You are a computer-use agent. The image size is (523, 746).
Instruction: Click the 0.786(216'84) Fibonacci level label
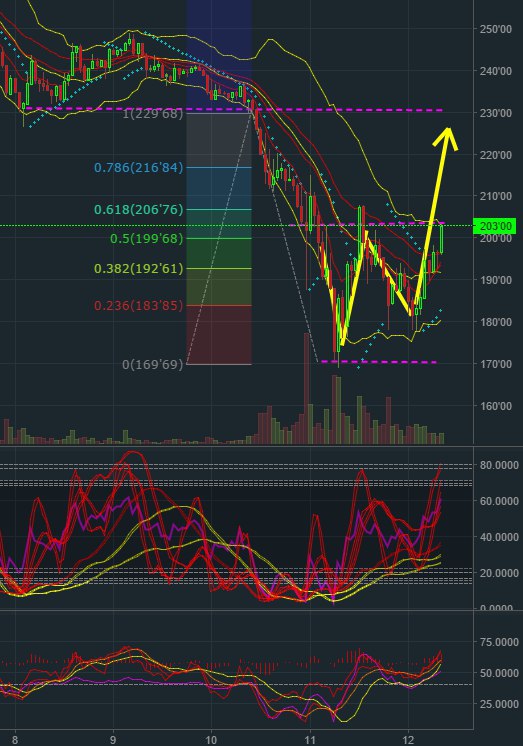(x=138, y=167)
